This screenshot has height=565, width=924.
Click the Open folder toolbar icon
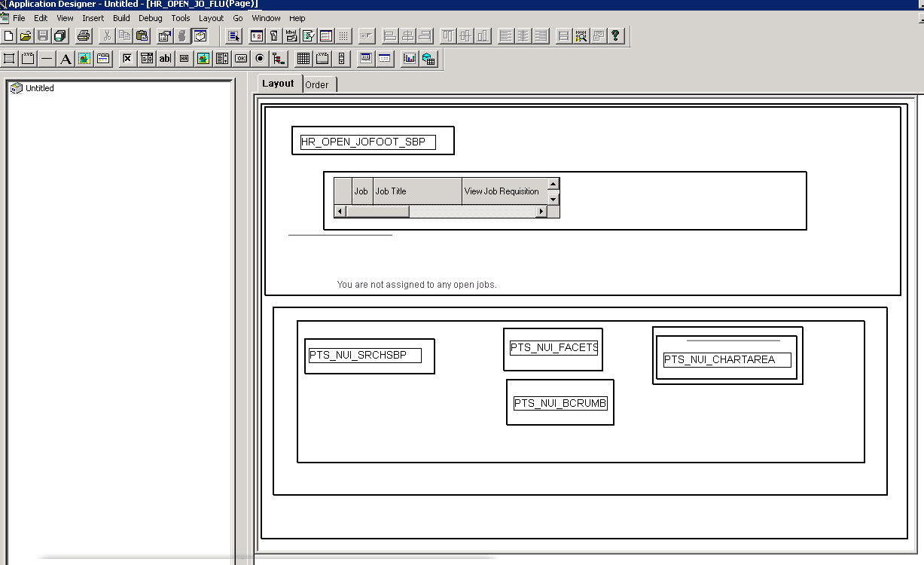coord(26,35)
